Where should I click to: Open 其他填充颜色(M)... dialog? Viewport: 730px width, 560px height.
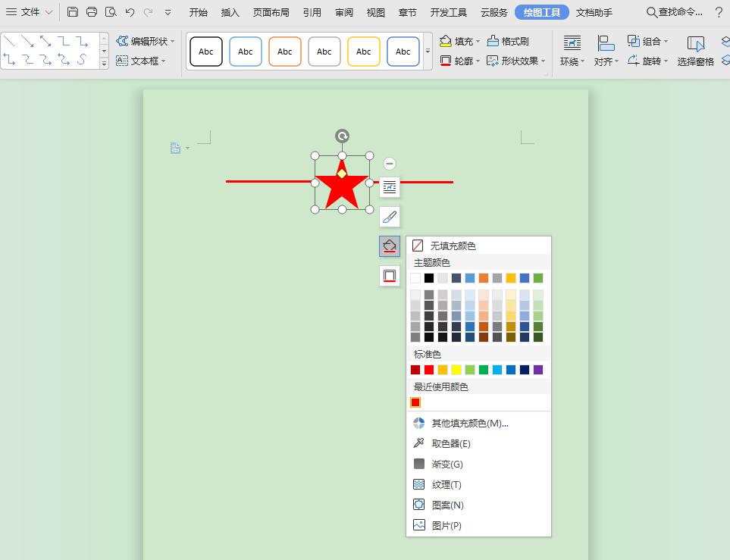click(x=470, y=424)
